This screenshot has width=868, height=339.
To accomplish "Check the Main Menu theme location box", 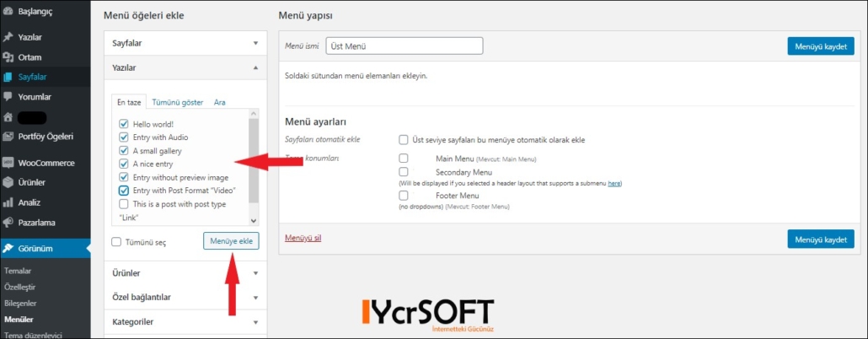I will [x=404, y=159].
